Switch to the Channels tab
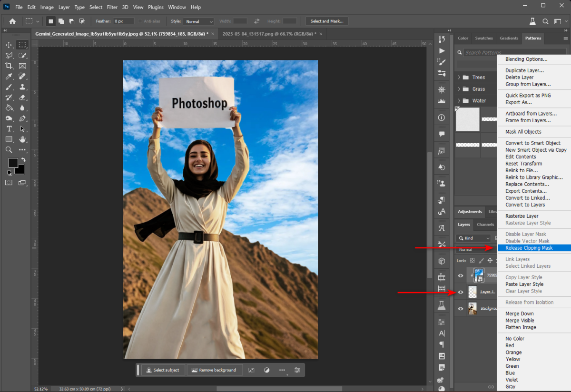 [485, 225]
